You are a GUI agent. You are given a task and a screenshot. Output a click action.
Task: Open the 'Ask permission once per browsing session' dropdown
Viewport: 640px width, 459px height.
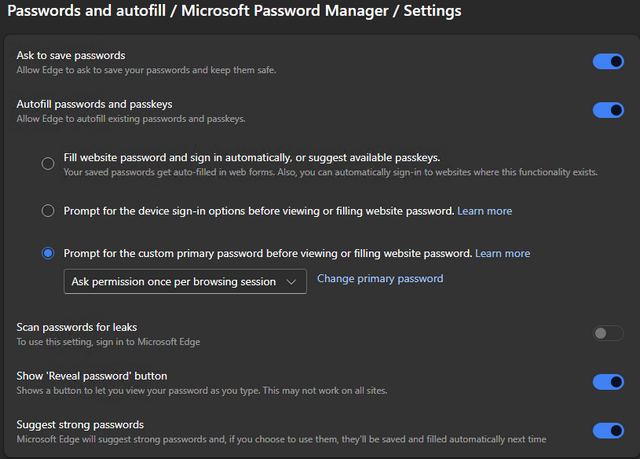[x=185, y=282]
